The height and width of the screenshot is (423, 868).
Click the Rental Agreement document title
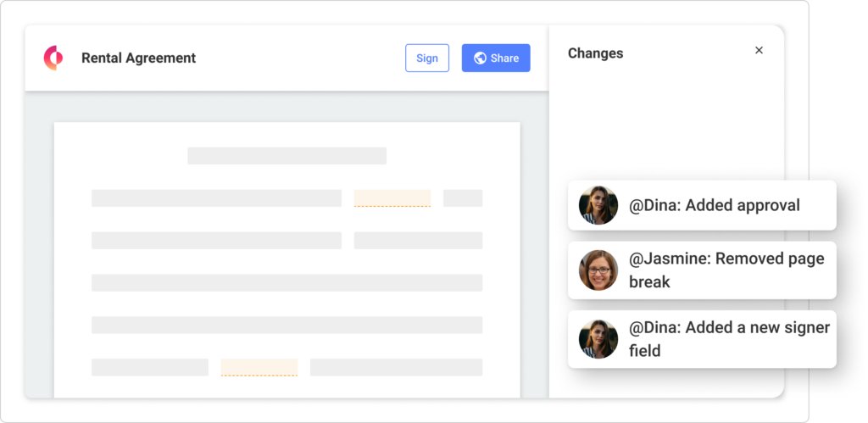tap(138, 58)
